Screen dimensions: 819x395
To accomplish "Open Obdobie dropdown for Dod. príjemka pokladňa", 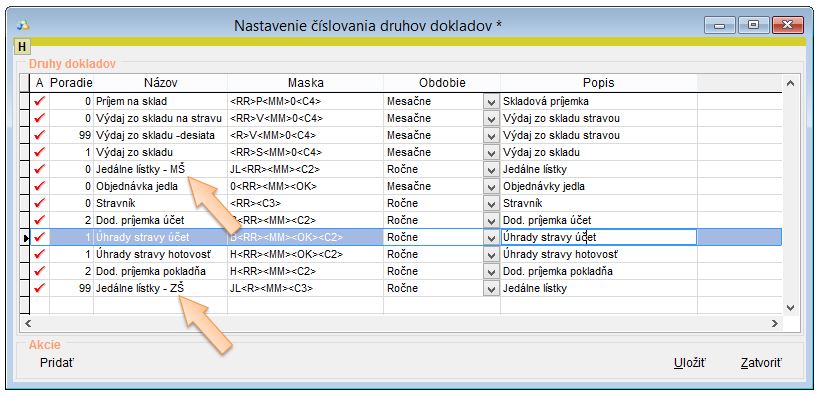I will tap(491, 272).
